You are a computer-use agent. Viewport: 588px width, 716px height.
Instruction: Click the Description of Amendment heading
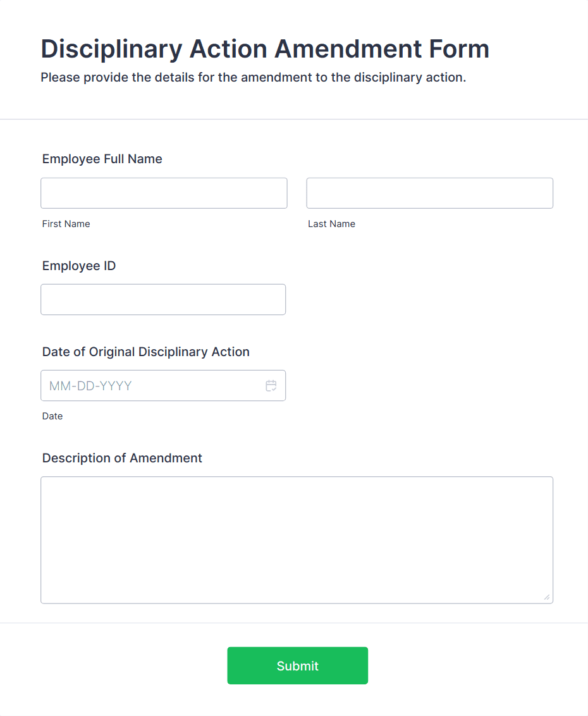click(121, 458)
